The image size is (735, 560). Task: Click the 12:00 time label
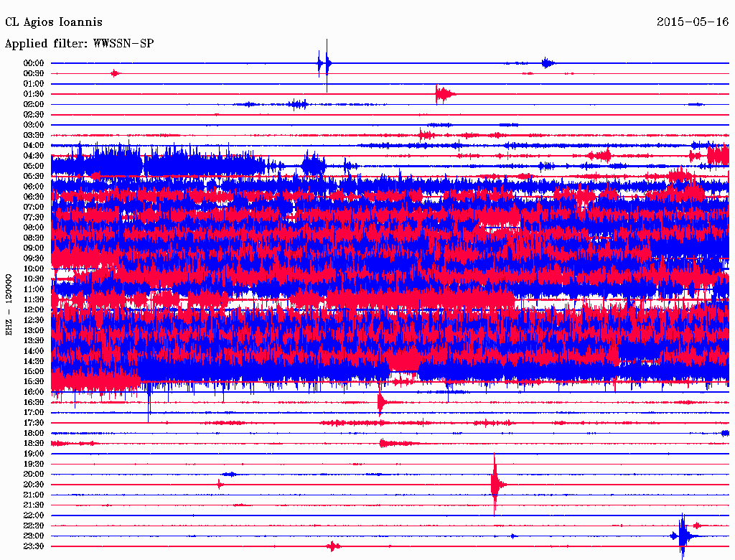click(34, 310)
